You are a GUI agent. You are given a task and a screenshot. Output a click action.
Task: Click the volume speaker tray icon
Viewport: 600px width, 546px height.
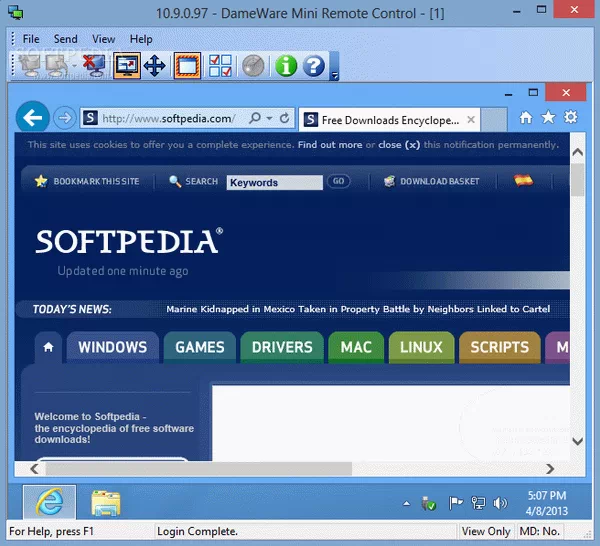[500, 503]
